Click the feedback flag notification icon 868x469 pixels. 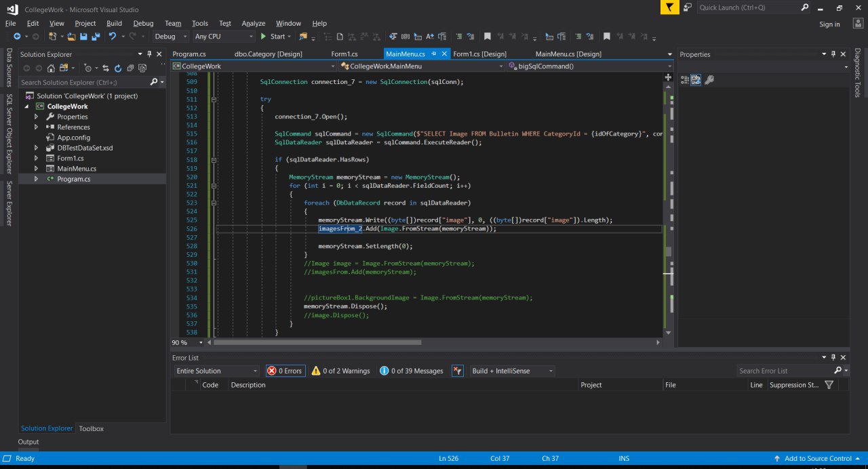tap(669, 7)
